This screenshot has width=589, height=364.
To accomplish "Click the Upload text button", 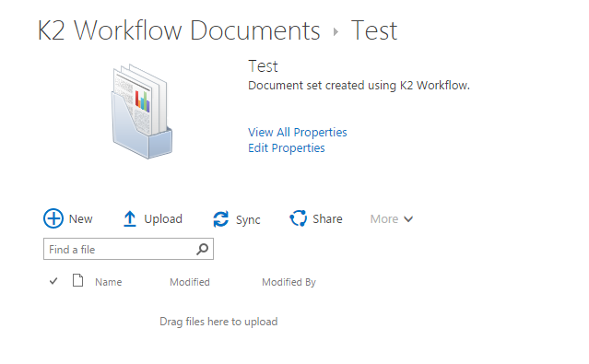I will 163,219.
